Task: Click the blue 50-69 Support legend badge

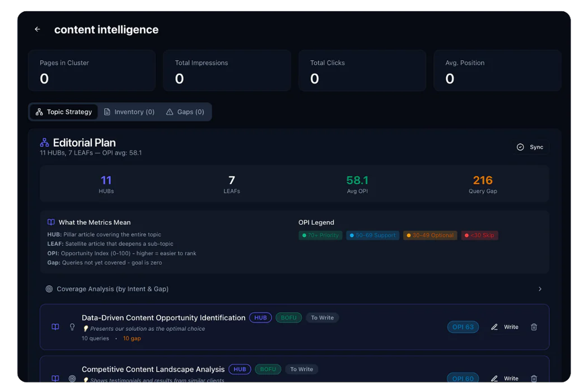Action: click(372, 235)
